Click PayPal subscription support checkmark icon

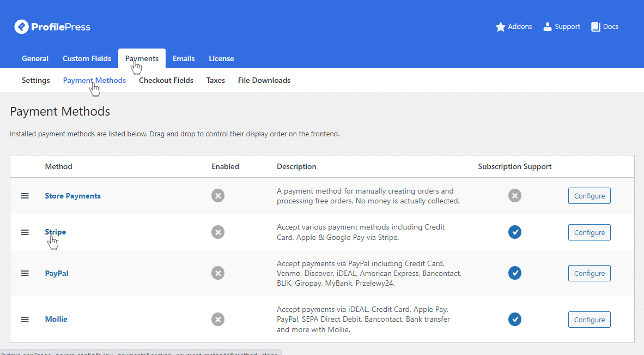[x=515, y=273]
